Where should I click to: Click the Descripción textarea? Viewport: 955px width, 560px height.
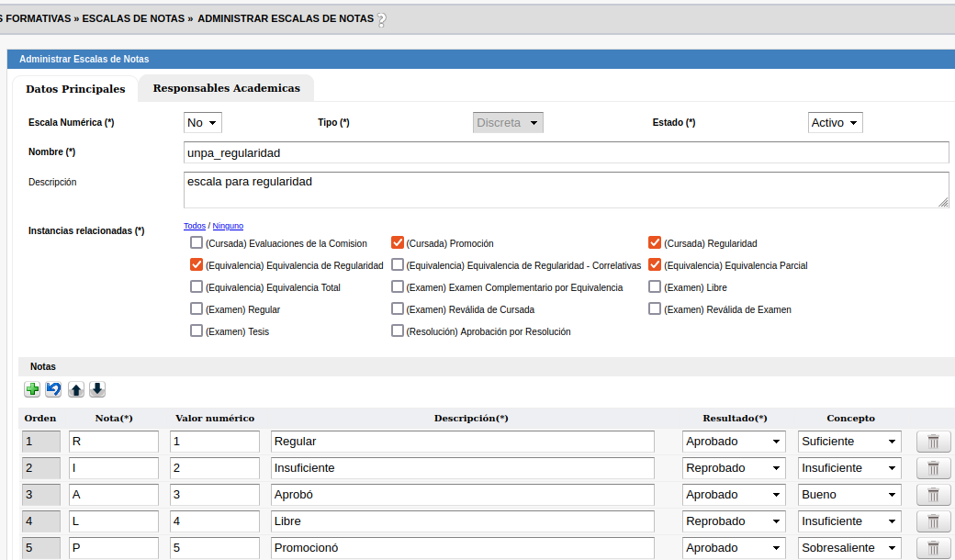click(x=567, y=190)
